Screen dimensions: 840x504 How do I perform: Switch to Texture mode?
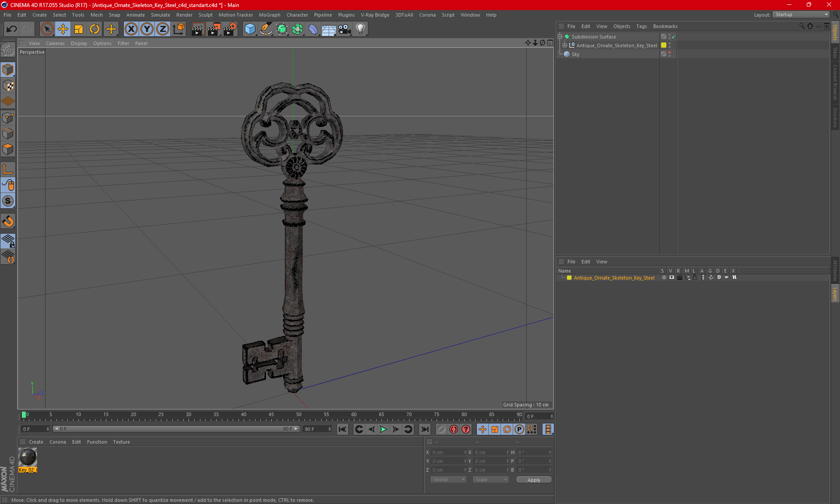pyautogui.click(x=8, y=86)
